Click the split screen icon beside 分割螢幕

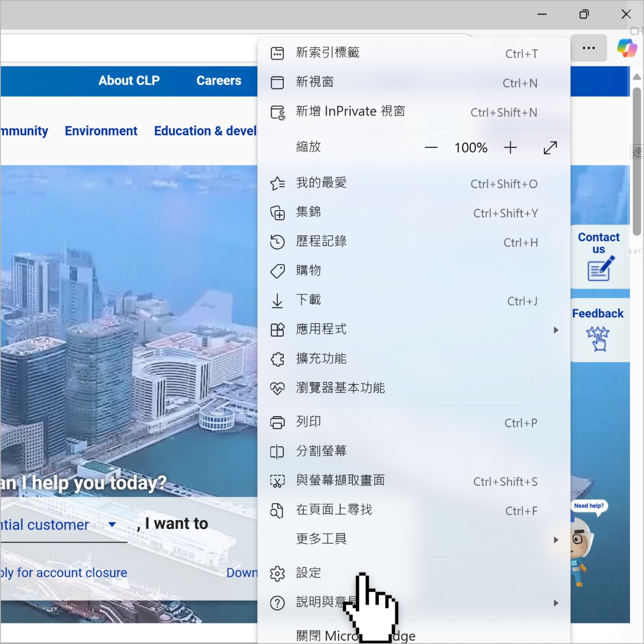click(x=277, y=452)
